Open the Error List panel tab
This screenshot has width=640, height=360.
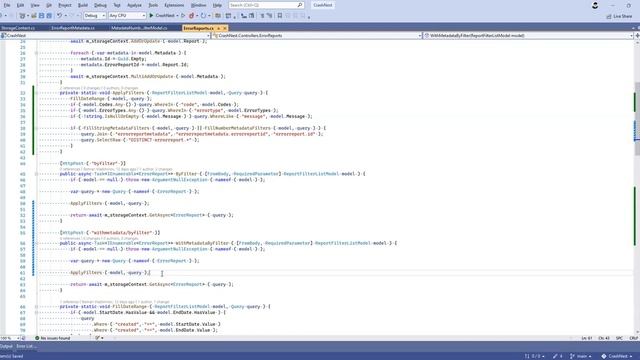click(x=26, y=347)
